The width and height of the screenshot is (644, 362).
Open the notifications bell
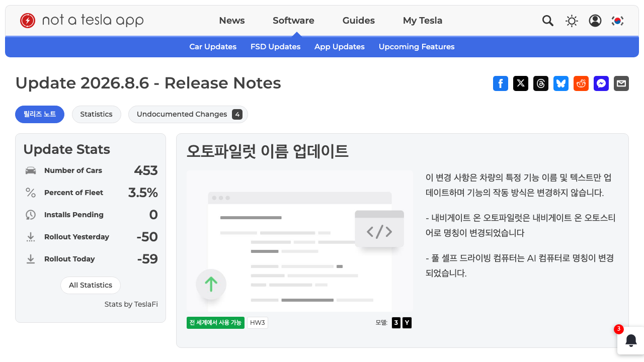click(x=631, y=340)
